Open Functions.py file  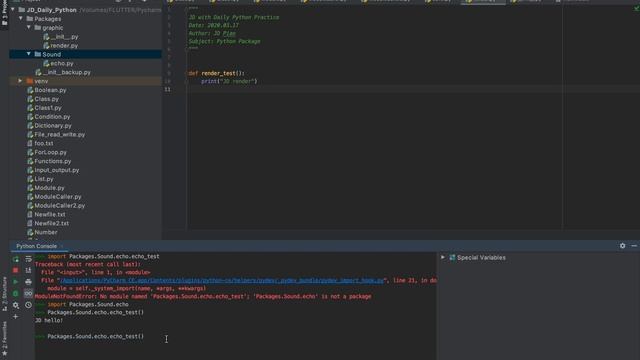53,161
